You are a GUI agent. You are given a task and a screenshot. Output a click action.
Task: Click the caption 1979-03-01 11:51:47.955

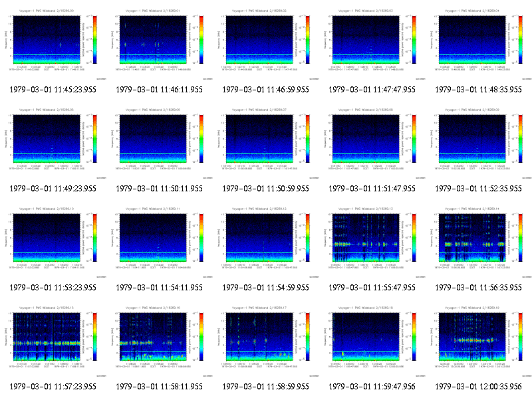point(372,189)
